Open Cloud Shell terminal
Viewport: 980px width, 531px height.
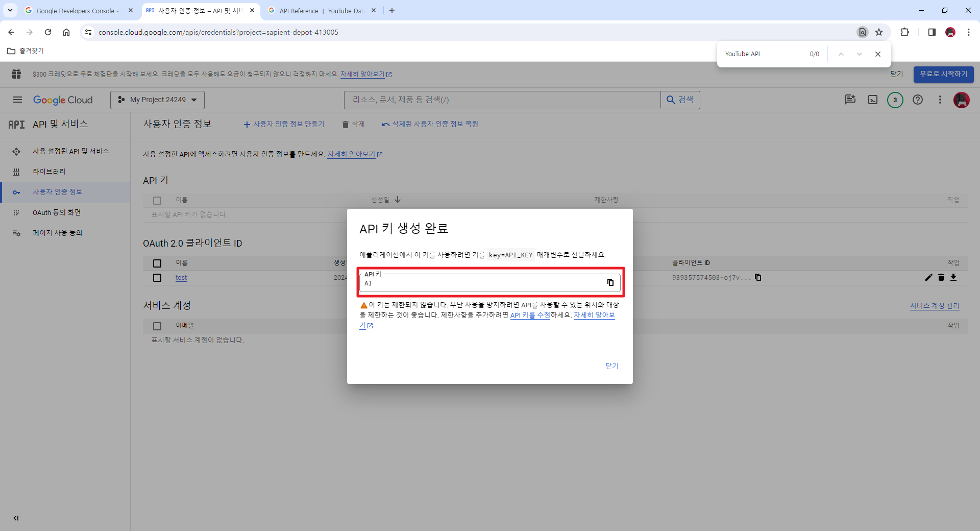pyautogui.click(x=872, y=100)
